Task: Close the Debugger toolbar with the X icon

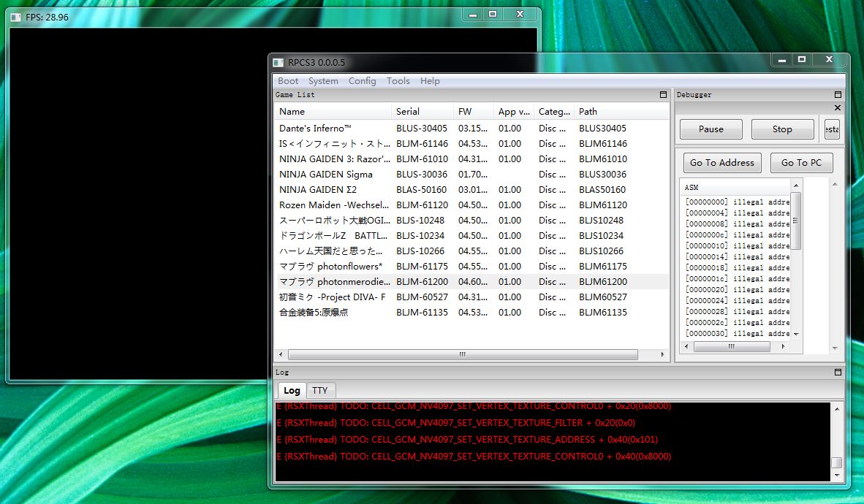Action: point(838,108)
